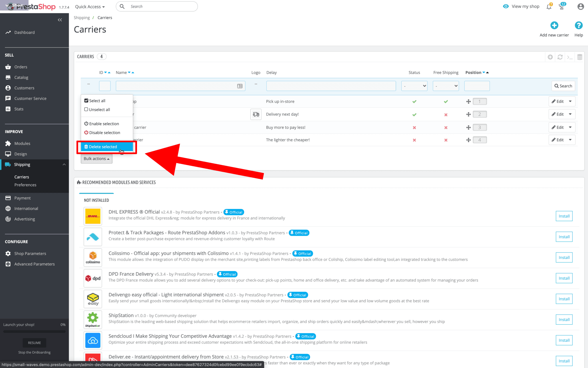Toggle the Bulk actions dropdown button

96,159
